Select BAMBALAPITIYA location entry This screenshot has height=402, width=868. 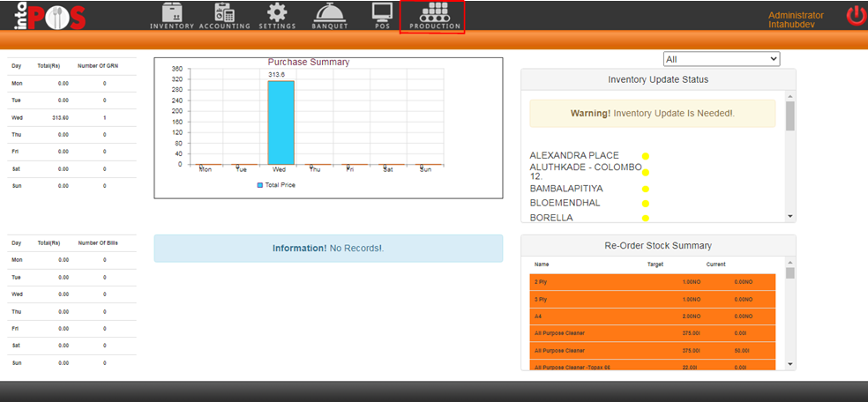(565, 189)
